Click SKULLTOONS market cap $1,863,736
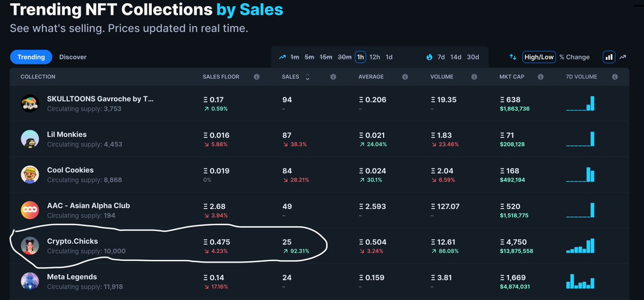Image resolution: width=644 pixels, height=300 pixels. click(x=515, y=109)
